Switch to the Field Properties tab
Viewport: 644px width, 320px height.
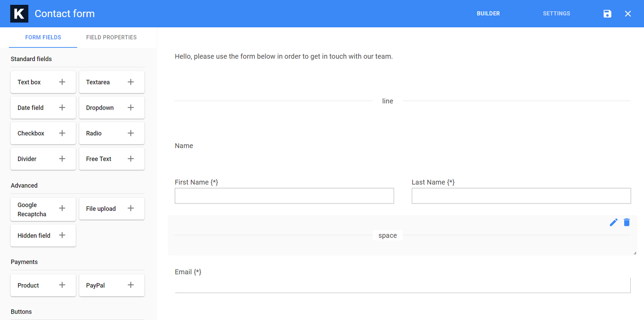[111, 37]
